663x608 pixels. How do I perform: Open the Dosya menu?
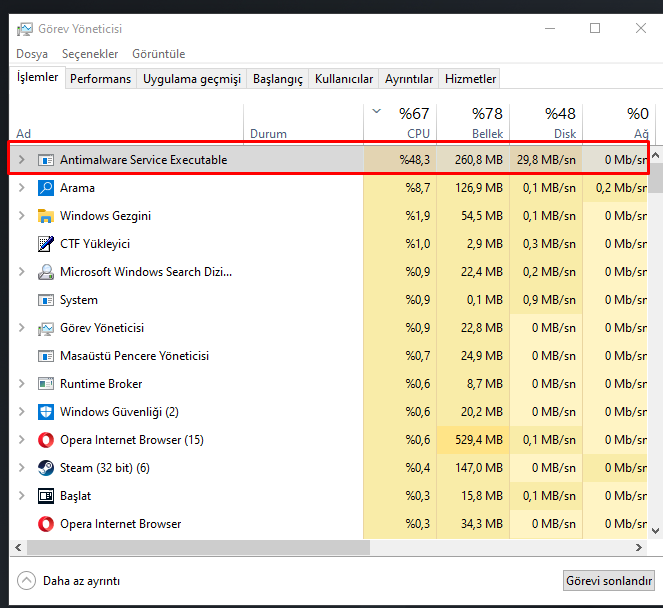click(32, 54)
